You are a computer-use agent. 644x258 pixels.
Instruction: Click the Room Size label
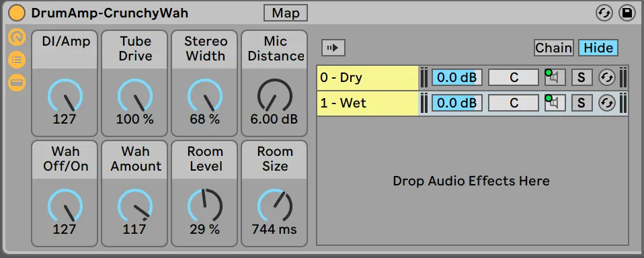click(275, 159)
